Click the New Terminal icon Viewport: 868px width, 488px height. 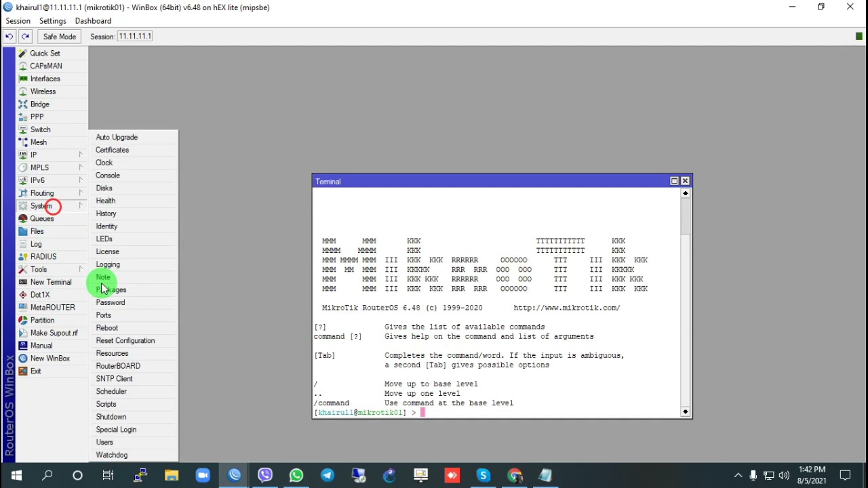[x=23, y=282]
